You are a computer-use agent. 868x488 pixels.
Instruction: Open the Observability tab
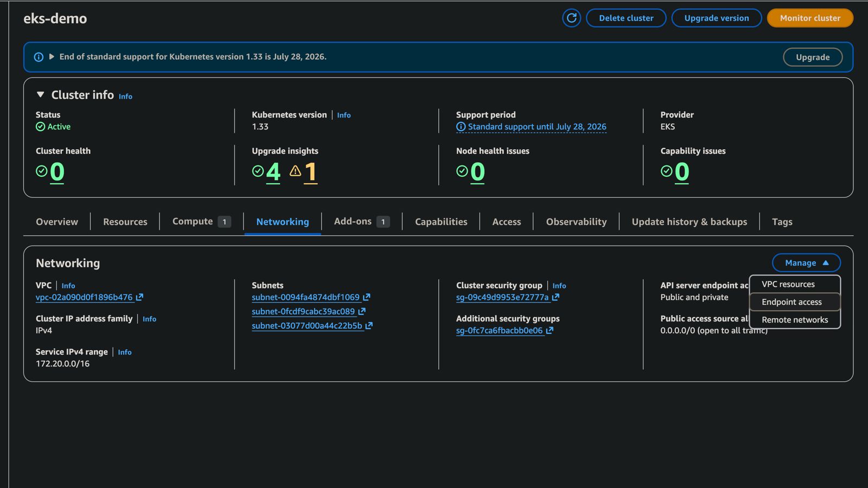(576, 222)
